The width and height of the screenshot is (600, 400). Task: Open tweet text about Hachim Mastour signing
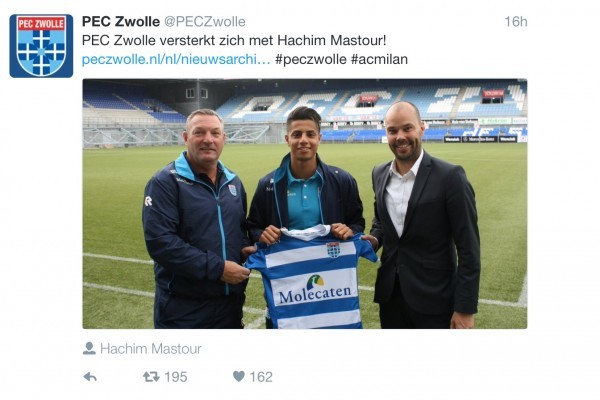coord(234,40)
